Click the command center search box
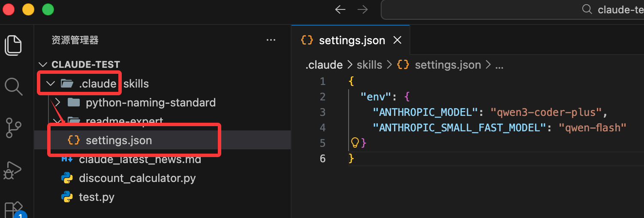This screenshot has height=218, width=644. click(512, 9)
